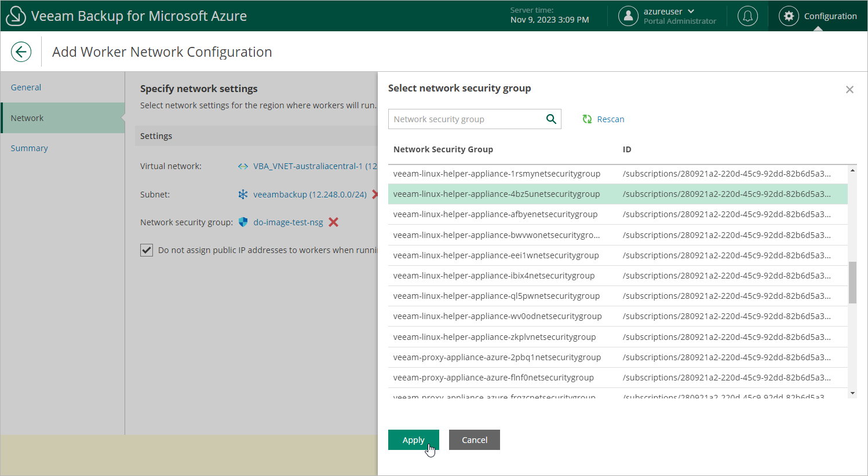Remove the veeambackup subnet with the red X

click(374, 195)
